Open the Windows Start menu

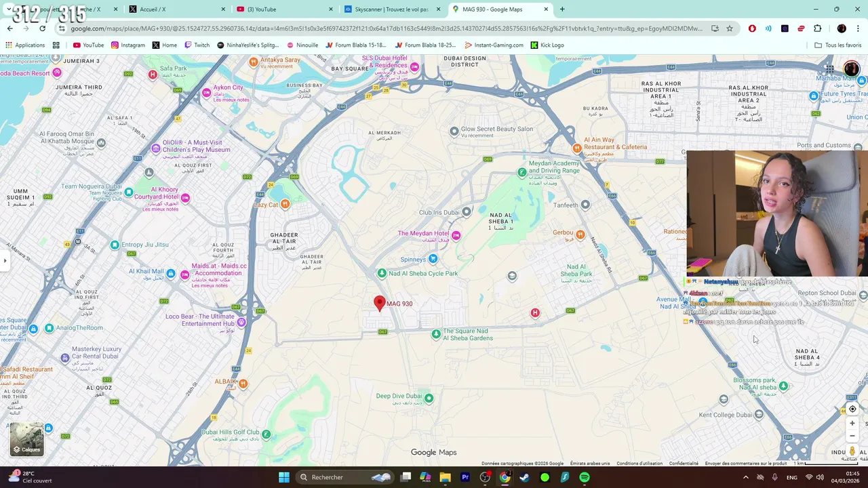(284, 477)
